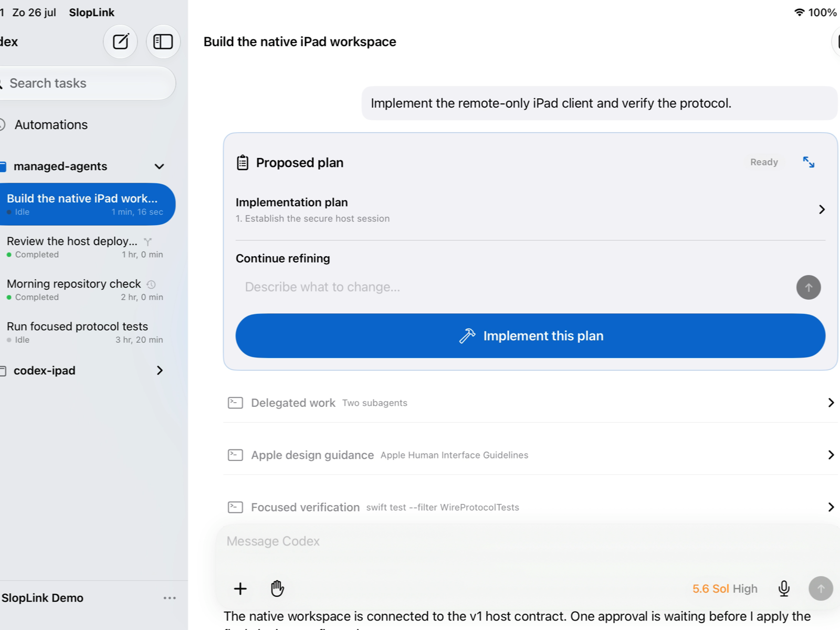Screen dimensions: 840x630
Task: Click the Apple Human Interface Guidelines text
Action: click(x=454, y=455)
